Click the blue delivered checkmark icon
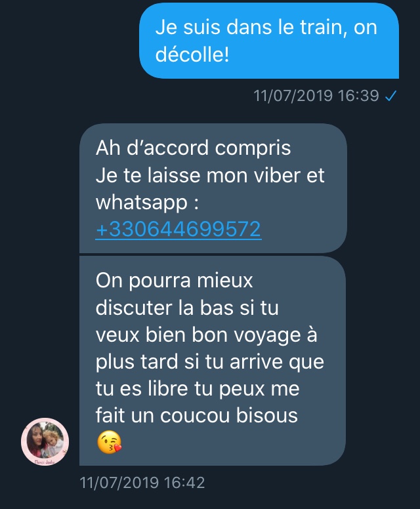Screen dimensions: 420x509 pos(390,96)
